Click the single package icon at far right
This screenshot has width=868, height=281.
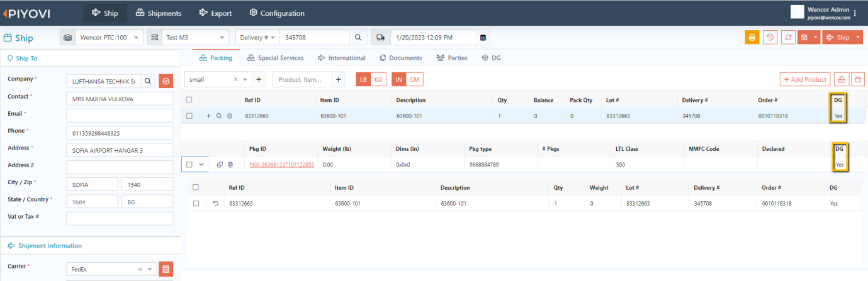click(857, 80)
